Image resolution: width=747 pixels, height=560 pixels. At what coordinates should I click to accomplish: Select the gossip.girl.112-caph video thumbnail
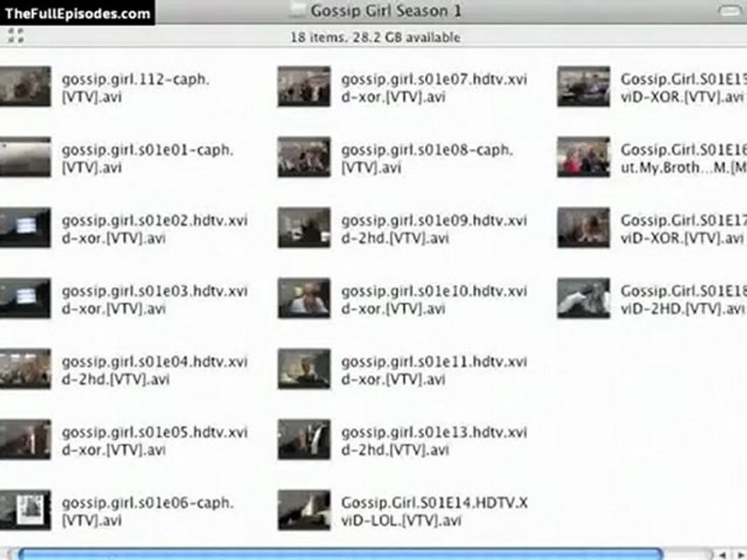click(25, 86)
